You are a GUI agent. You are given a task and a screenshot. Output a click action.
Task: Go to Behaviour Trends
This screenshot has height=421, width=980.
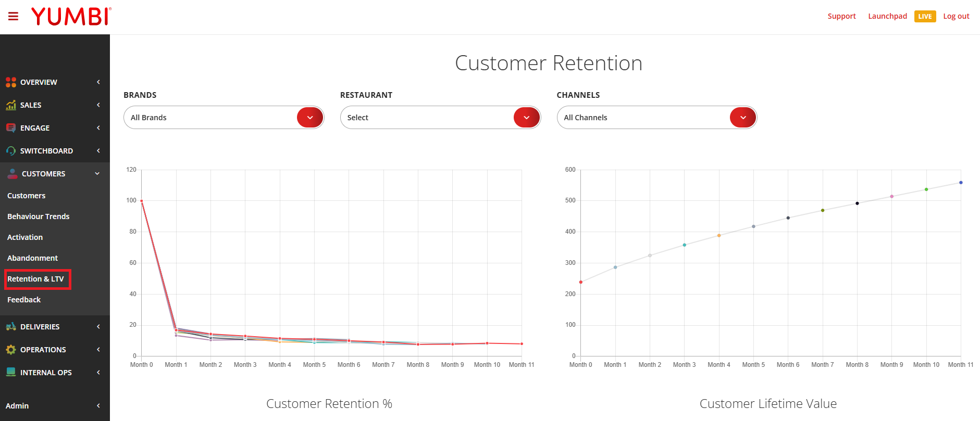point(39,216)
